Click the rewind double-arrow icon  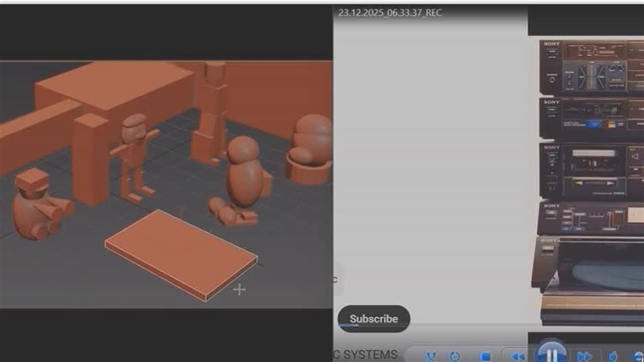[518, 356]
